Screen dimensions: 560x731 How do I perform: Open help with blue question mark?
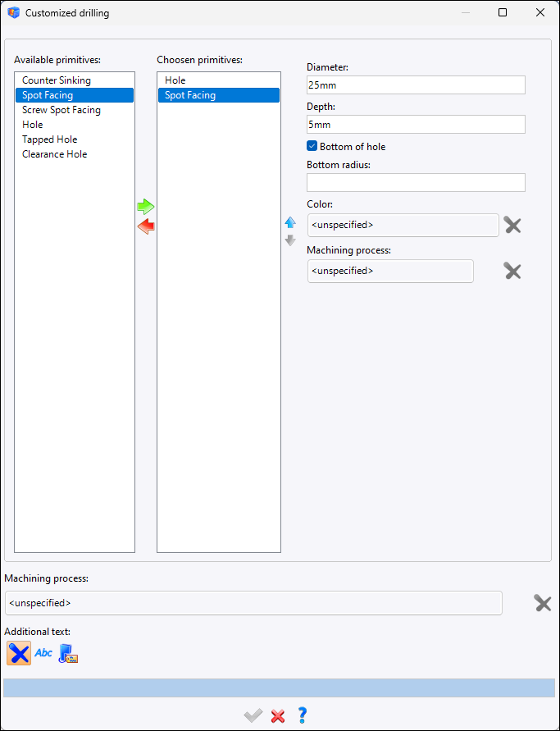303,715
